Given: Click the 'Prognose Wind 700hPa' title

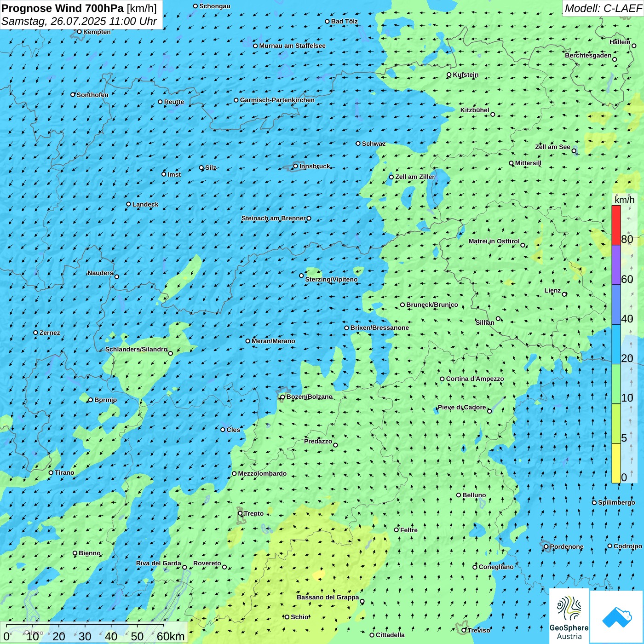Looking at the screenshot, I should (x=63, y=8).
